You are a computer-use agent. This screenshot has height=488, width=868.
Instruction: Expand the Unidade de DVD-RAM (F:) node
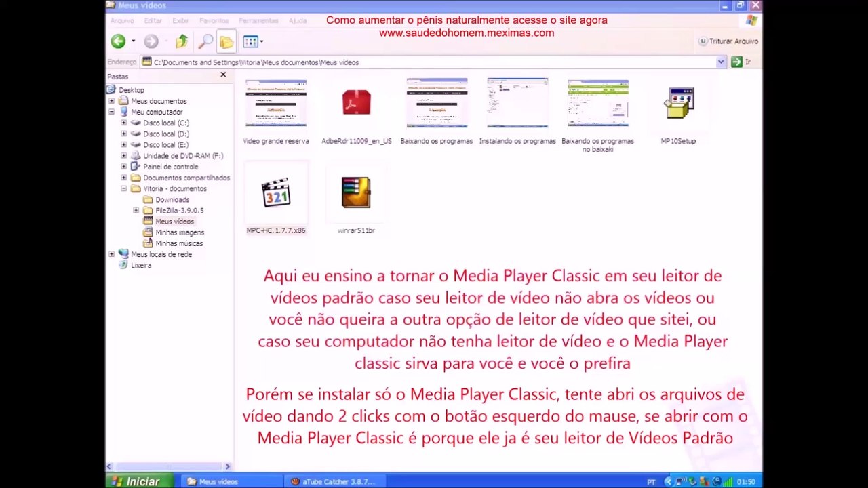point(123,155)
